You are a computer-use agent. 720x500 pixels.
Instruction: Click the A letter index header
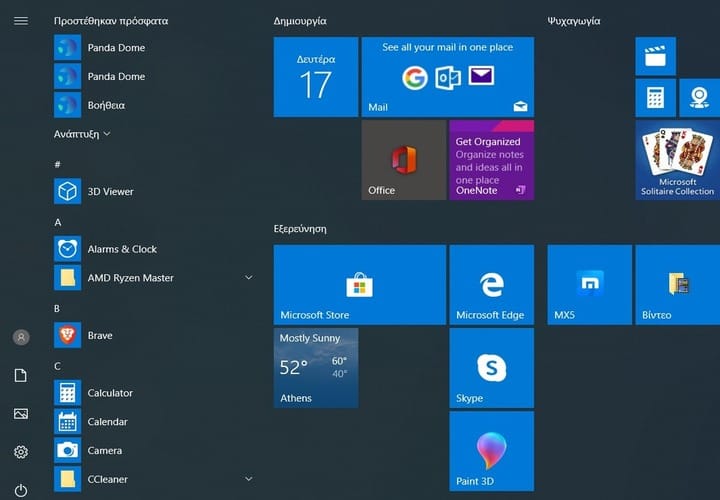coord(57,222)
